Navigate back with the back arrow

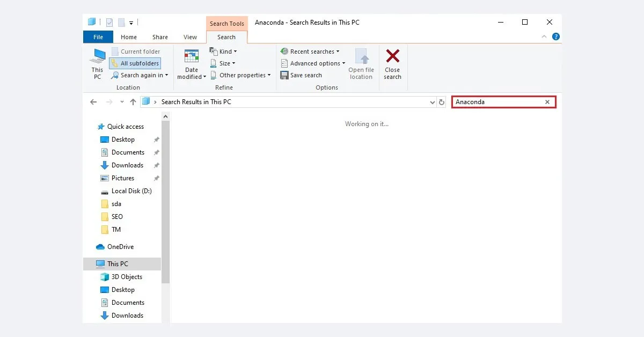click(93, 101)
